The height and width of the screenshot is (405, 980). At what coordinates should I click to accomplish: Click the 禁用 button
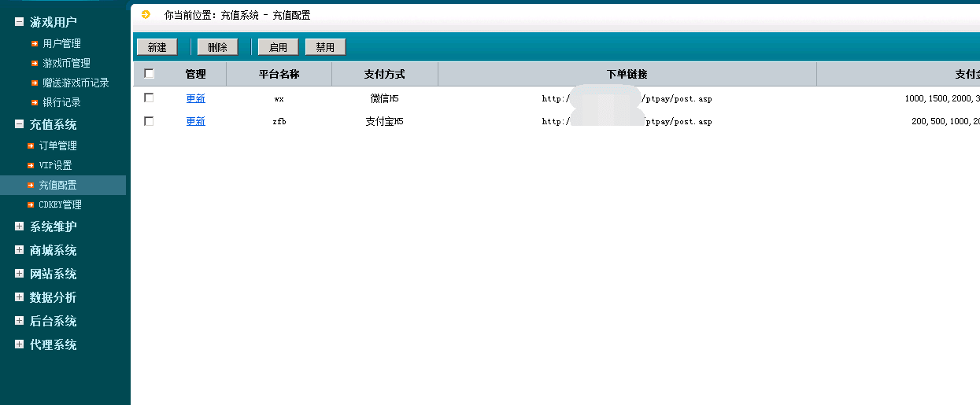325,47
